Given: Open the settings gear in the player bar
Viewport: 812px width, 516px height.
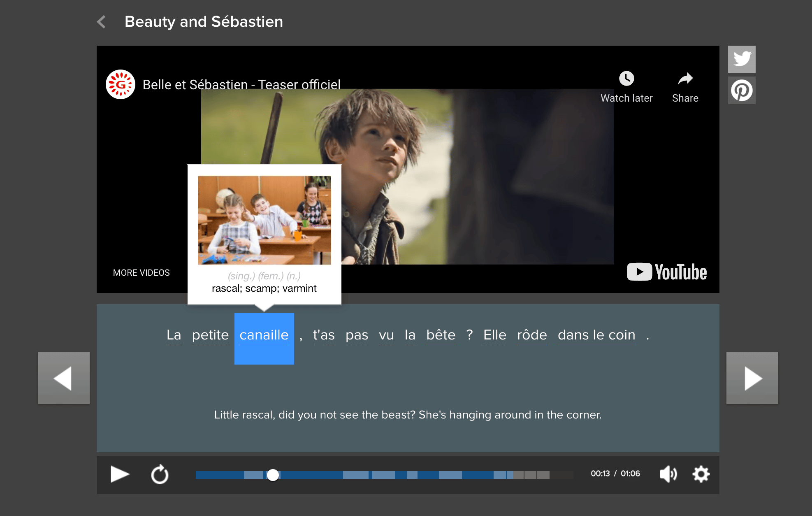Looking at the screenshot, I should [x=701, y=474].
